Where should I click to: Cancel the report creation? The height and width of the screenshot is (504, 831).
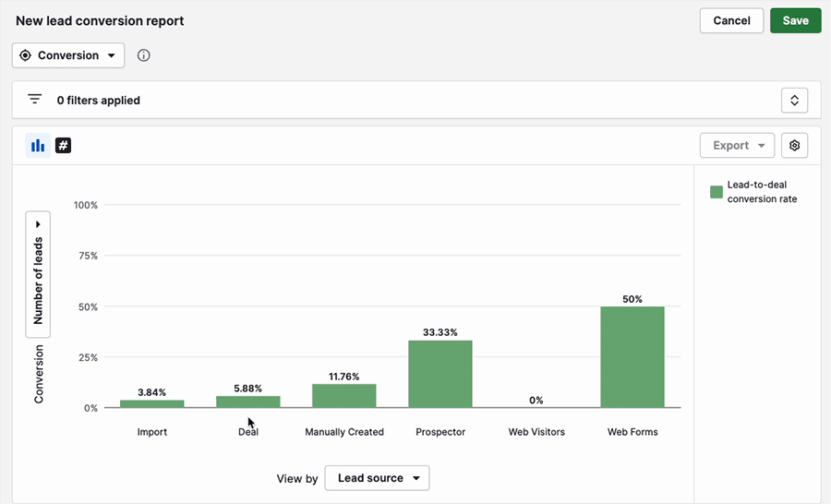[731, 20]
